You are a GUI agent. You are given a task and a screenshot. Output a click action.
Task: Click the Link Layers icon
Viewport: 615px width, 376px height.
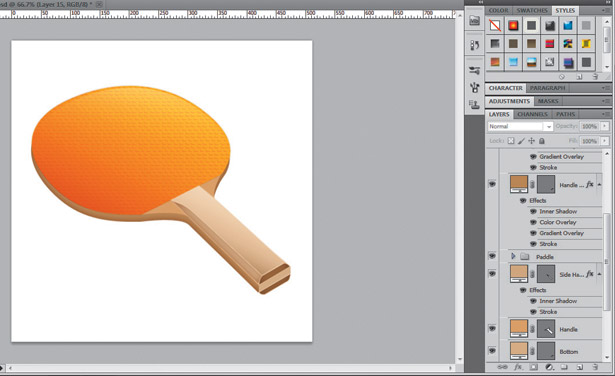[x=502, y=367]
